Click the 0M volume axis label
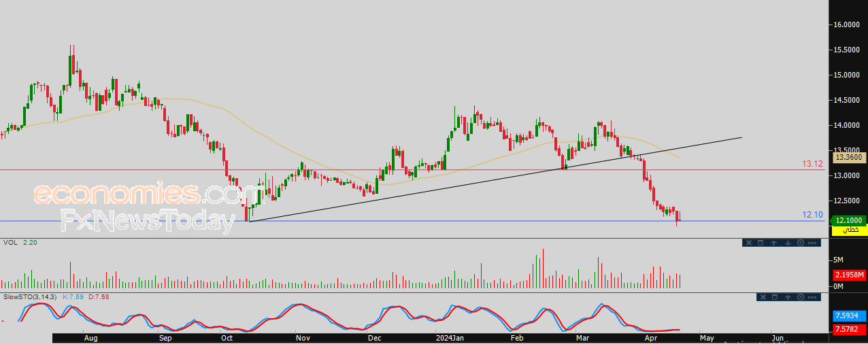868x344 pixels. [839, 286]
